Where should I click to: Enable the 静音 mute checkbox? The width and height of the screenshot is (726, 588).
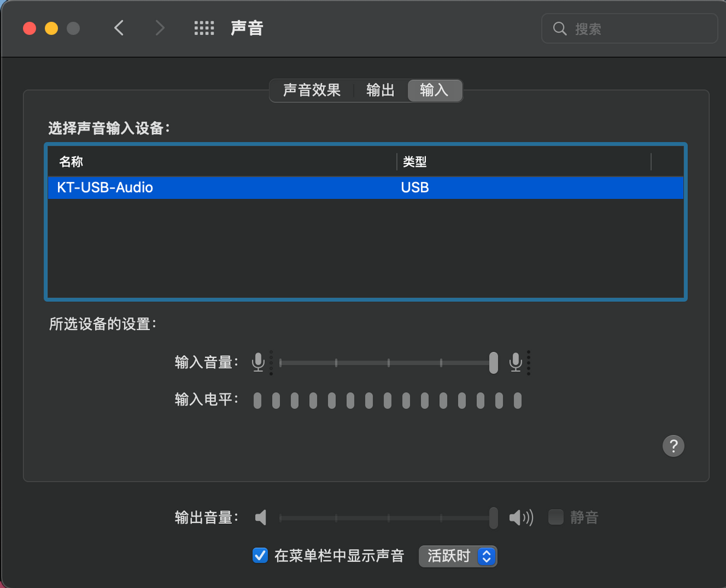[555, 517]
